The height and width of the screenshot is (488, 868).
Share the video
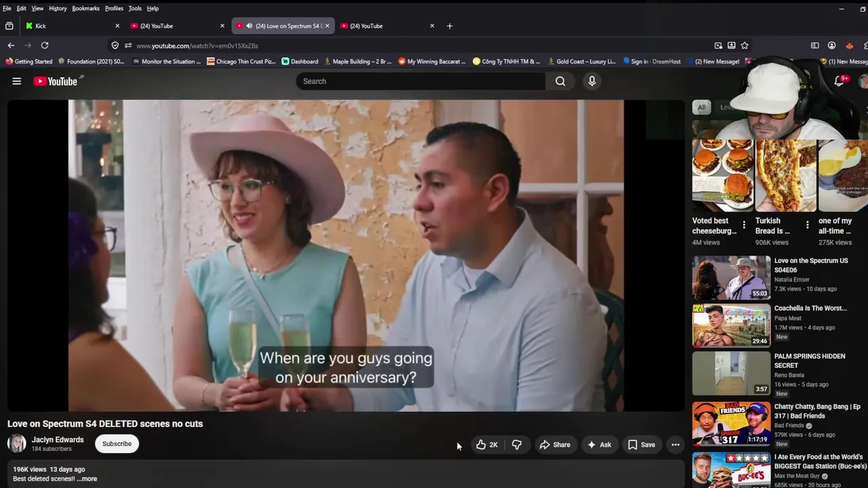555,445
